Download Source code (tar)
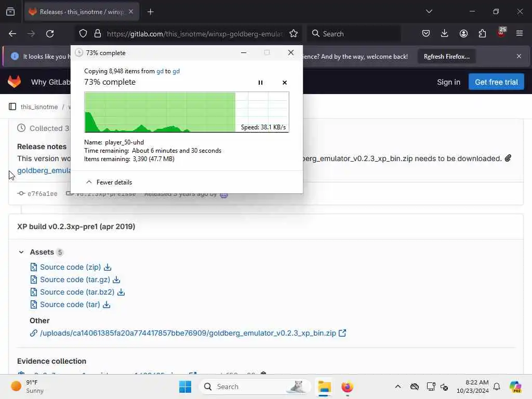The height and width of the screenshot is (399, 532). click(70, 304)
